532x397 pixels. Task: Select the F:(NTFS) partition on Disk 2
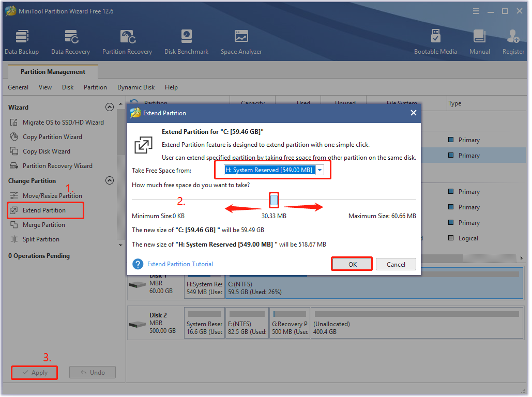point(247,324)
